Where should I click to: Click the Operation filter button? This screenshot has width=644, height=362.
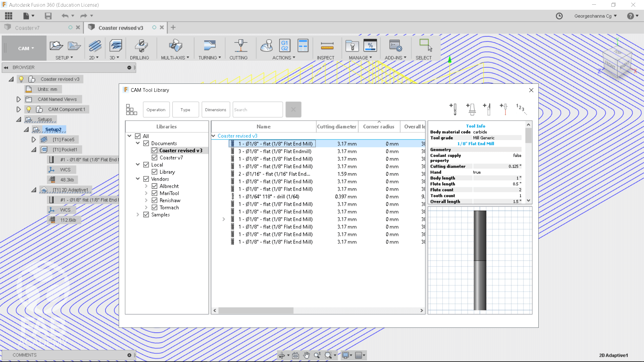pyautogui.click(x=156, y=110)
